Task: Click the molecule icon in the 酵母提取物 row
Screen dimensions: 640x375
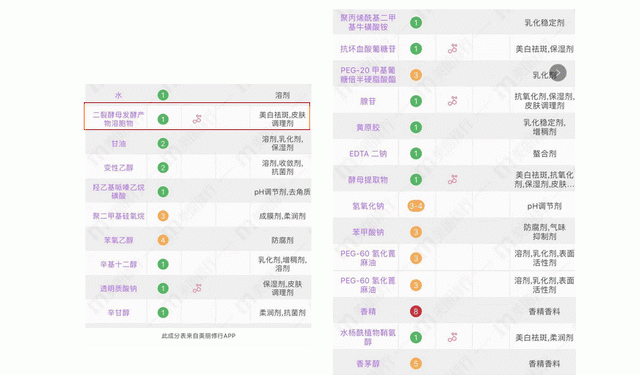Action: [452, 180]
